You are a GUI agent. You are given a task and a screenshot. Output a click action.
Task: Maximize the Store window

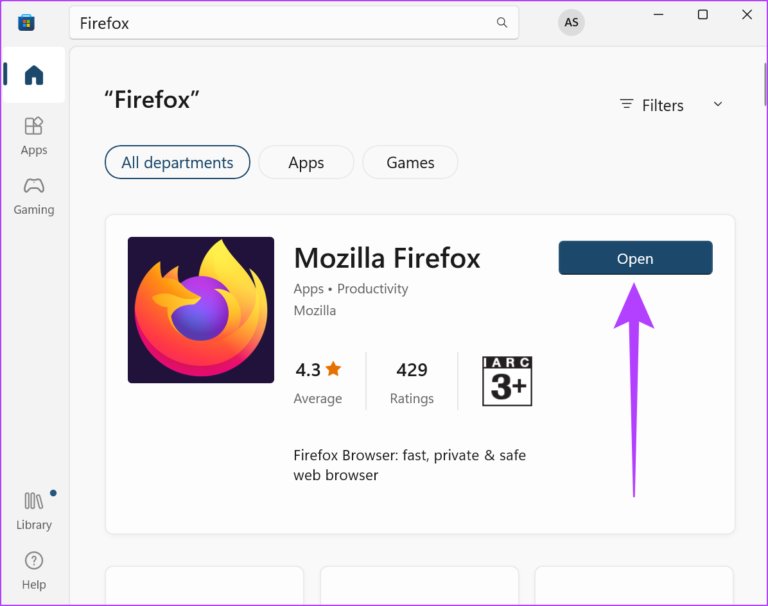[702, 15]
